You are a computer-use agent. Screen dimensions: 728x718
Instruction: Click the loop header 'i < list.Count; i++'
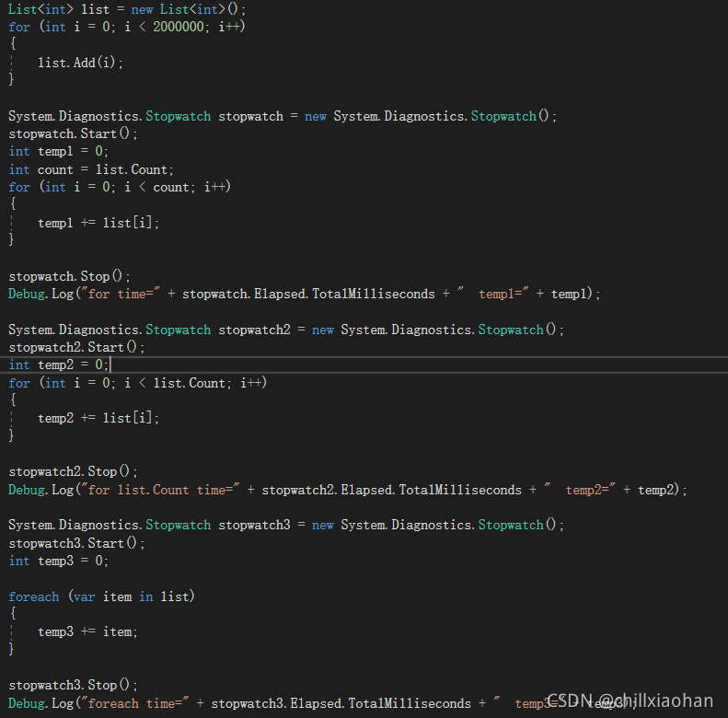point(193,383)
